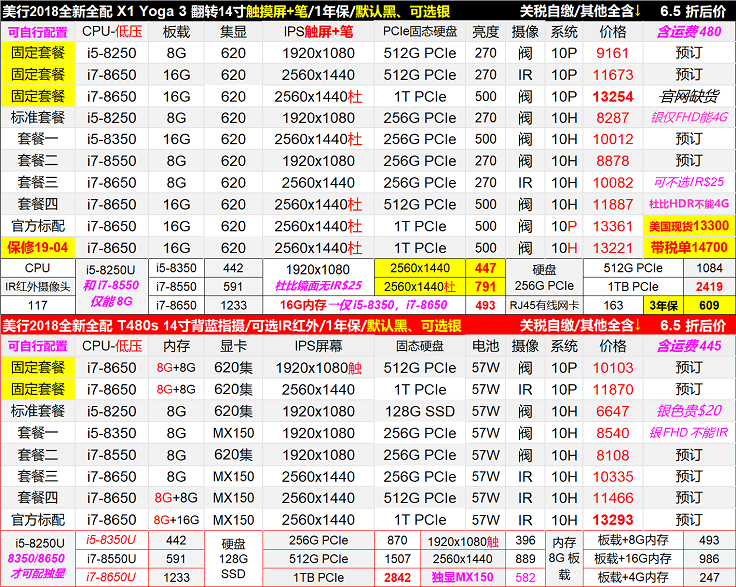Select T480s price cell 11870

612,389
